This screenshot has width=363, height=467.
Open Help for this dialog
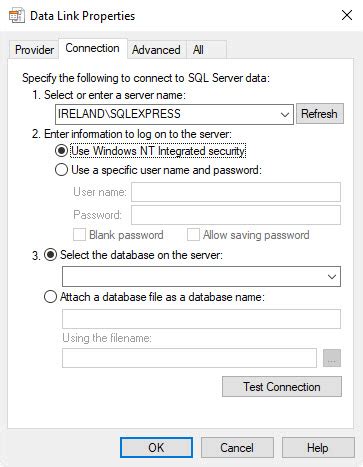[x=318, y=448]
